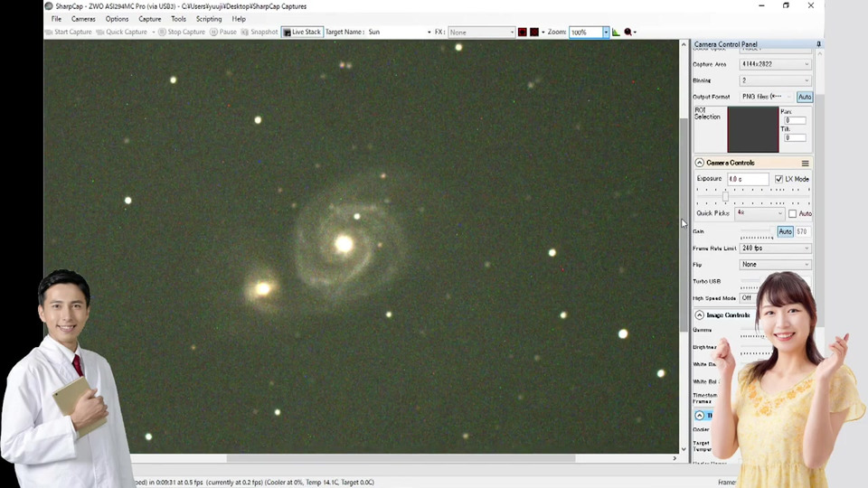This screenshot has height=488, width=868.
Task: Click the Turbo USB slider
Action: 750,282
